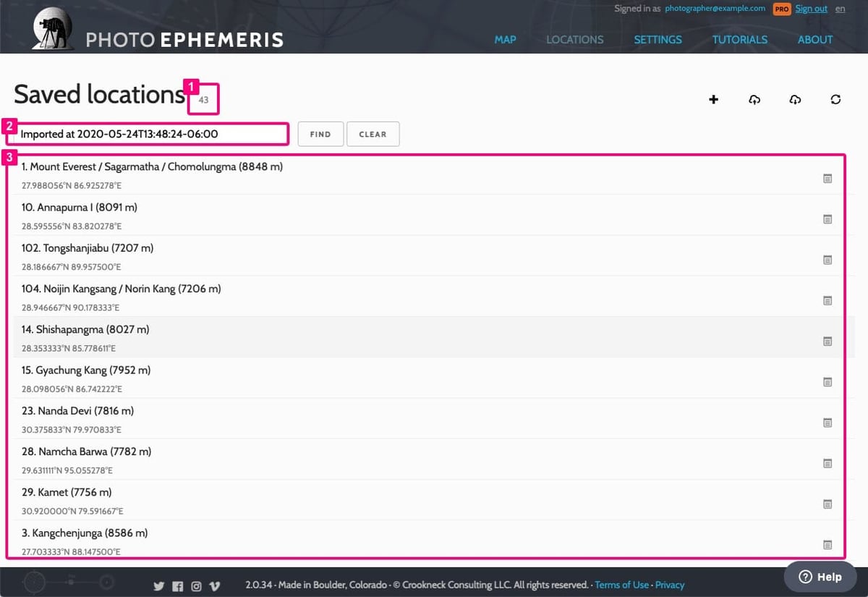The image size is (868, 597).
Task: Open details icon for Namcha Barwa row
Action: (x=827, y=463)
